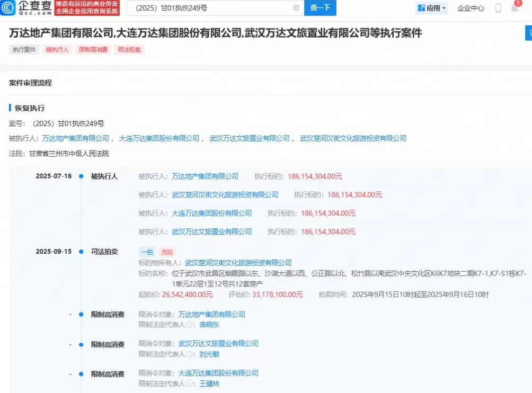The width and height of the screenshot is (532, 393).
Task: Open 万达地产集团有限公司 link in 2025-07-16 entry
Action: [x=205, y=176]
